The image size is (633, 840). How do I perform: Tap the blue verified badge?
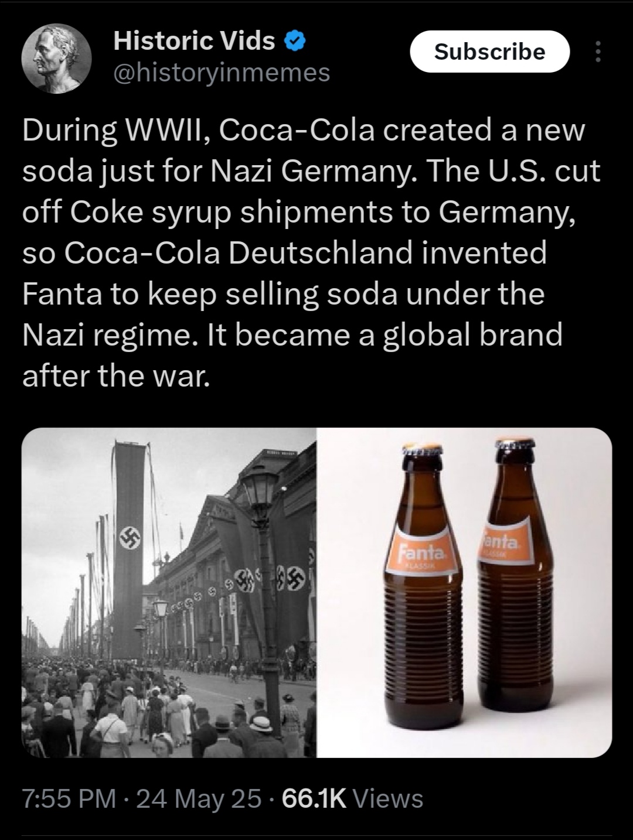pos(294,41)
